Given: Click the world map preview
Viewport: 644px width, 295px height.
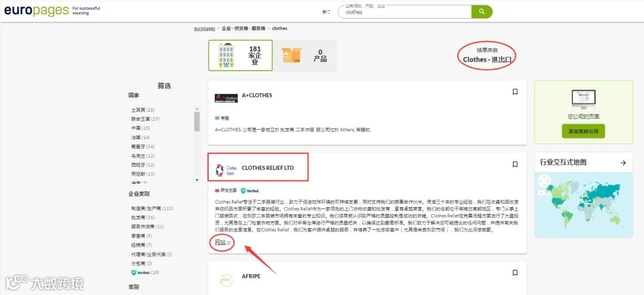Looking at the screenshot, I should (x=583, y=204).
